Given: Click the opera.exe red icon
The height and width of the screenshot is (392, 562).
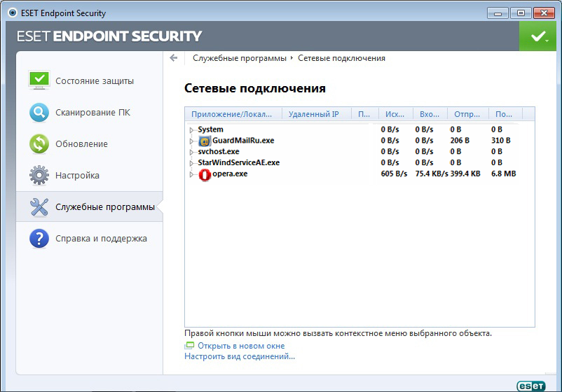Looking at the screenshot, I should coord(205,174).
